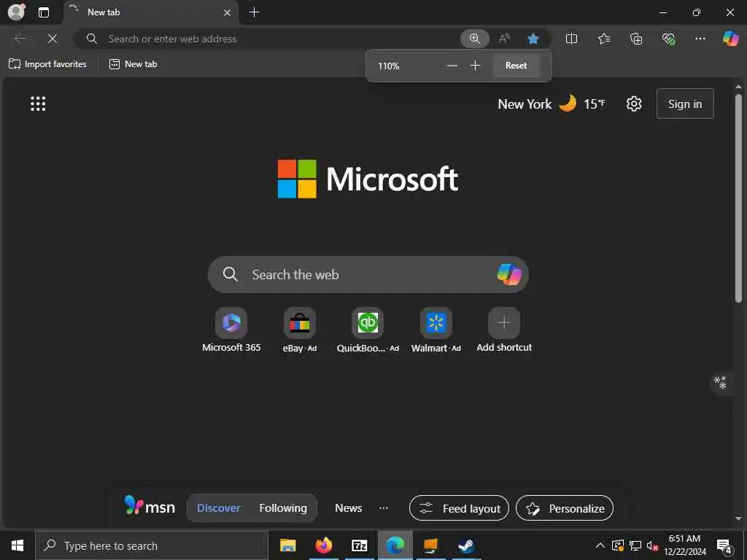Open QuickBooks shortcut tile
Image resolution: width=747 pixels, height=560 pixels.
[x=368, y=330]
